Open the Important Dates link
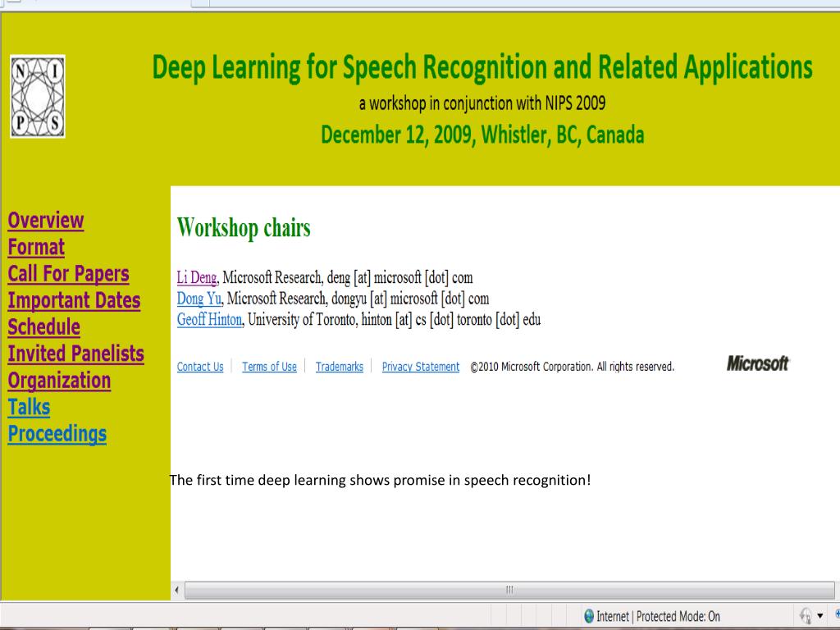 75,300
